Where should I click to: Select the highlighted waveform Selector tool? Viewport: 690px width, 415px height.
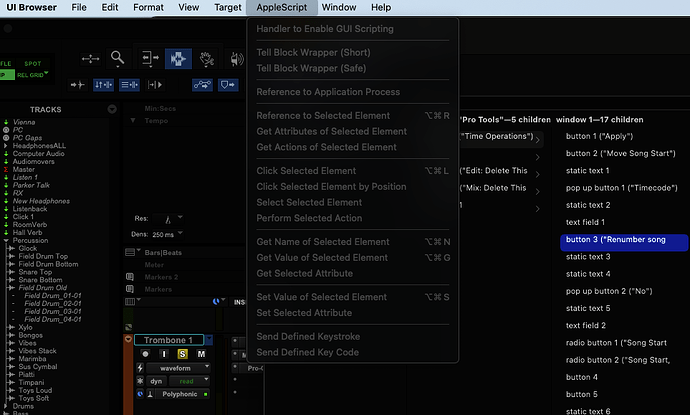(178, 59)
